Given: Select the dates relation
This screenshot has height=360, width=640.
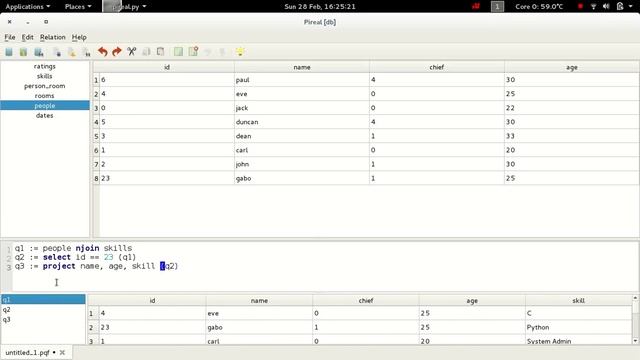Looking at the screenshot, I should [44, 116].
